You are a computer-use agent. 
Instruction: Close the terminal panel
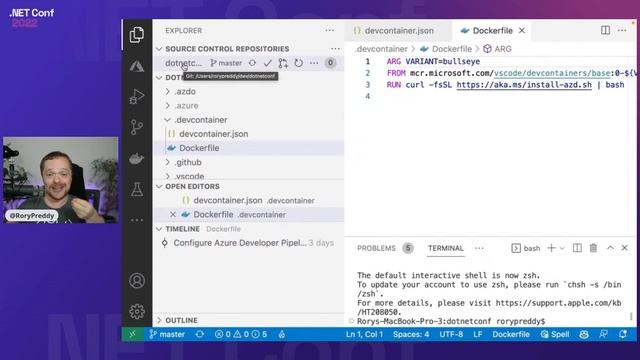click(624, 248)
